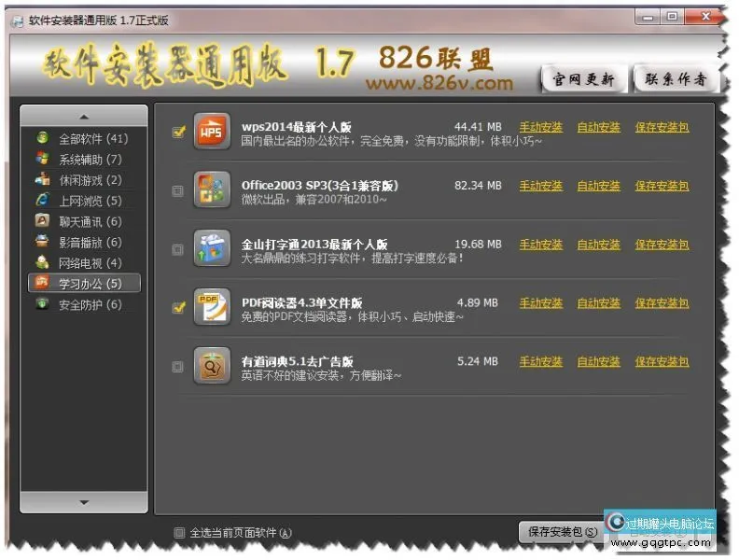Click 手动安装 for wps2014
Screen dimensions: 739x560
coord(540,127)
